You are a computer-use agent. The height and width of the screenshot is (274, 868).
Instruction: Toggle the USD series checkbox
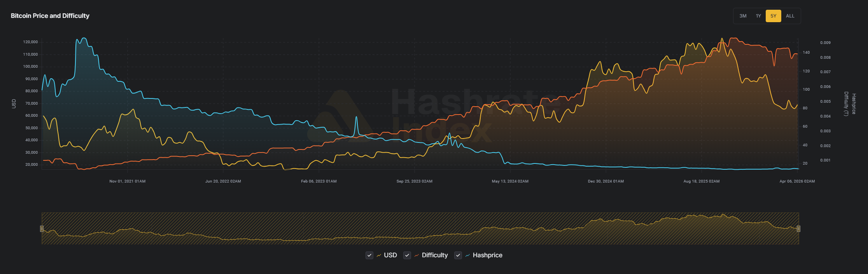[369, 255]
